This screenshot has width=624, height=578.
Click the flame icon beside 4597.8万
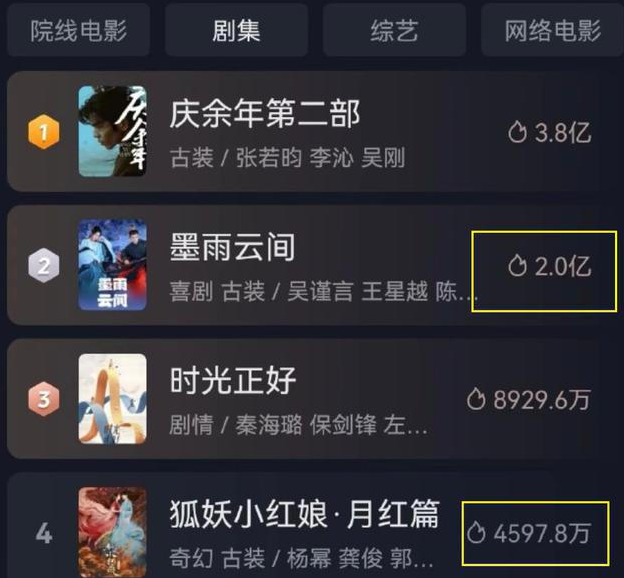(x=476, y=533)
